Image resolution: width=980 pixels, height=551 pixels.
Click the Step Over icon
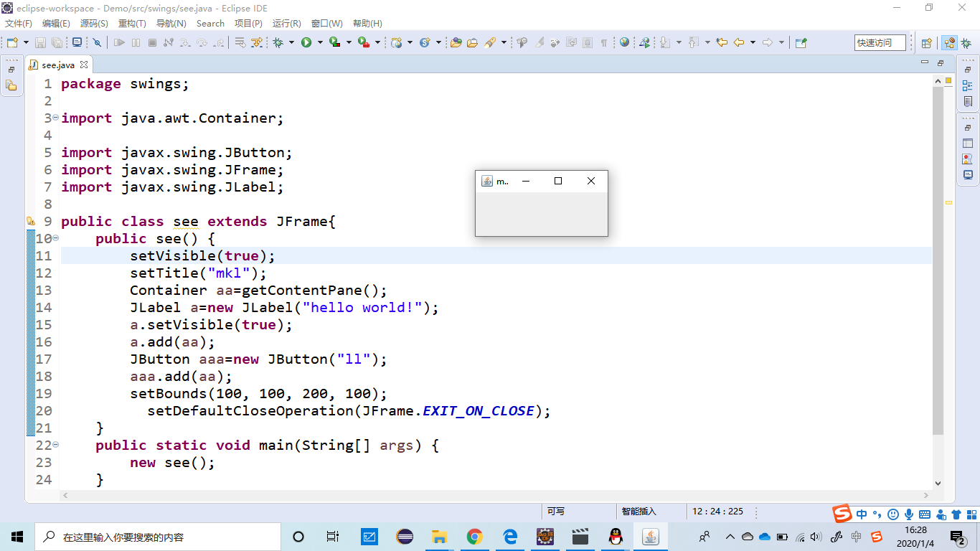202,42
